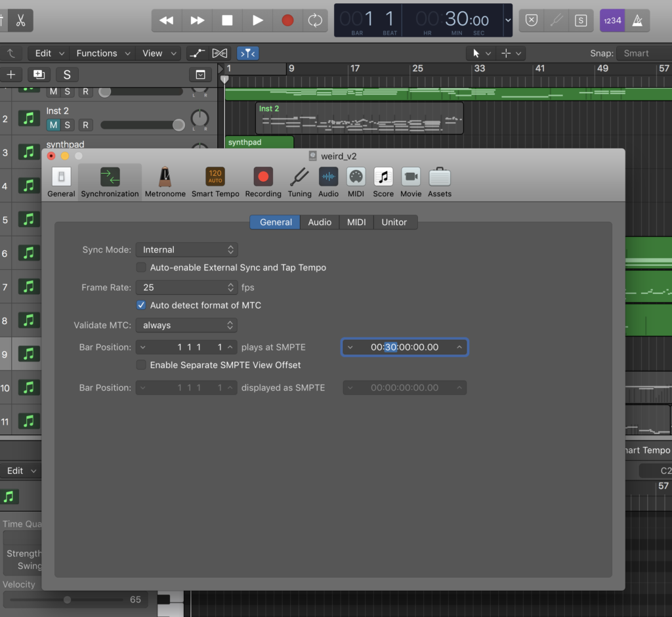Open the Frame Rate dropdown
Screen dimensions: 672x617
[x=187, y=287]
